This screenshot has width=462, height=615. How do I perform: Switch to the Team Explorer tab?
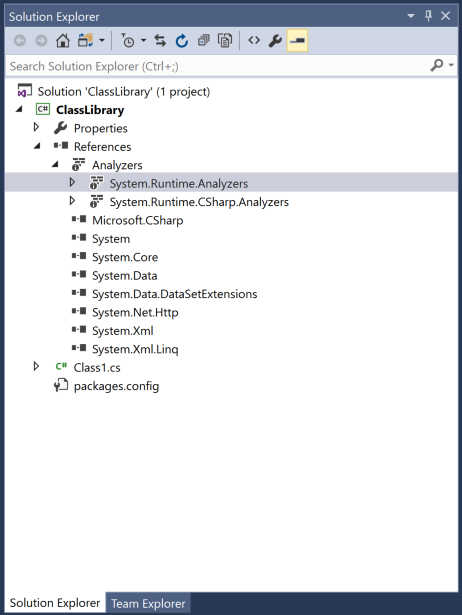coord(148,603)
